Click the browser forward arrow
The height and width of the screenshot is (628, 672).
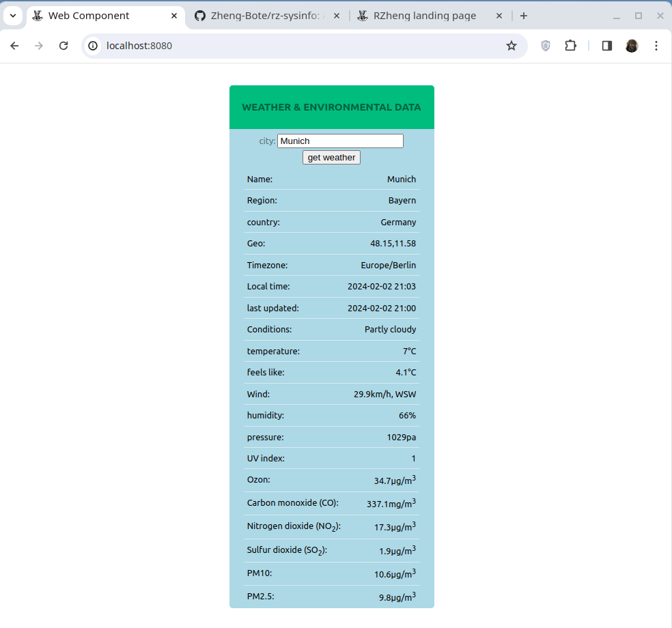(39, 46)
